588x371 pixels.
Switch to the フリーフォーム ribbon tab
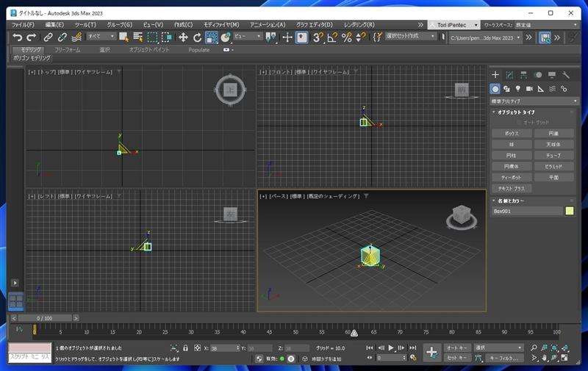[68, 50]
